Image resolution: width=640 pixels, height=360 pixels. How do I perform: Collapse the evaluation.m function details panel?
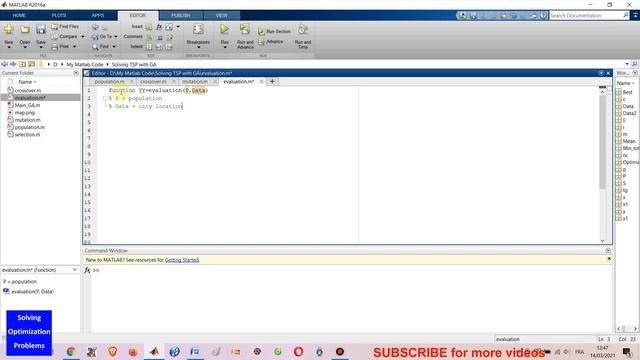[75, 270]
